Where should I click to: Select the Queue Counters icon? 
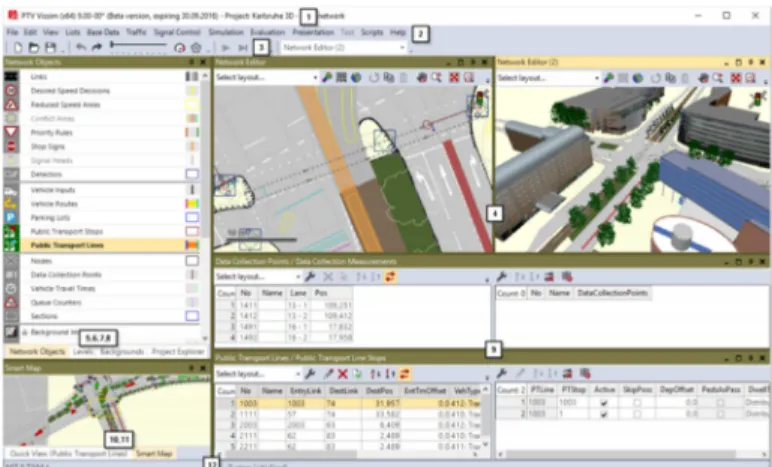11,302
